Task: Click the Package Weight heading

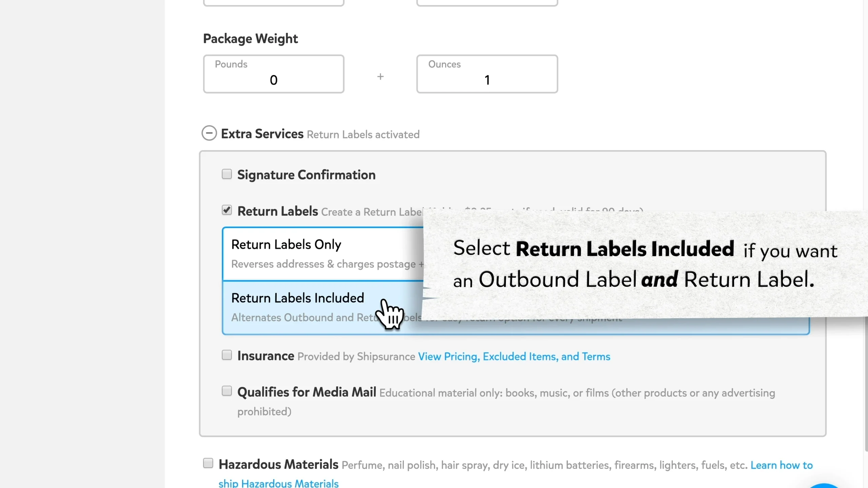Action: [x=250, y=39]
